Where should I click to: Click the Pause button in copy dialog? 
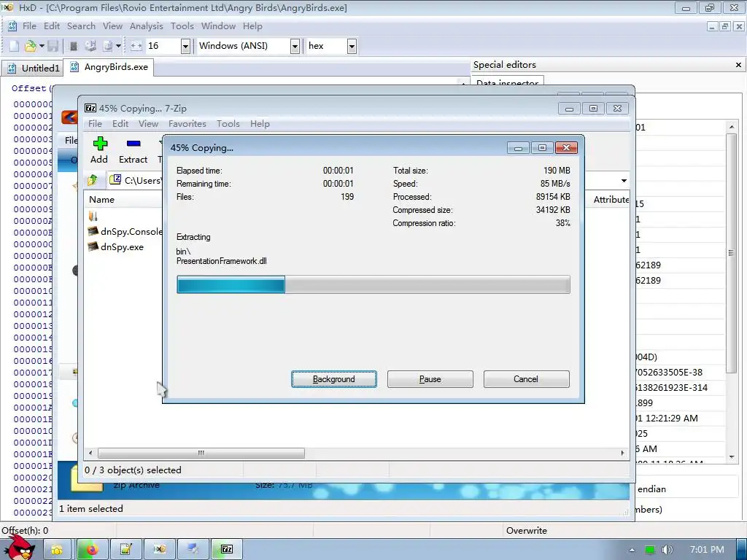pyautogui.click(x=430, y=379)
